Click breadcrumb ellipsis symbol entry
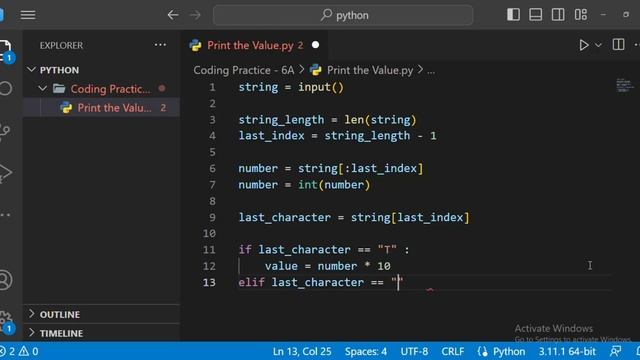The width and height of the screenshot is (640, 360). point(431,71)
